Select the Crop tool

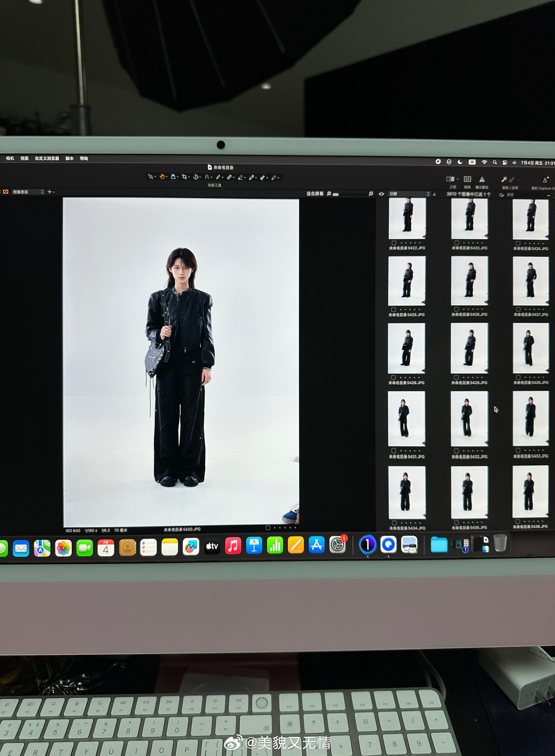[184, 177]
